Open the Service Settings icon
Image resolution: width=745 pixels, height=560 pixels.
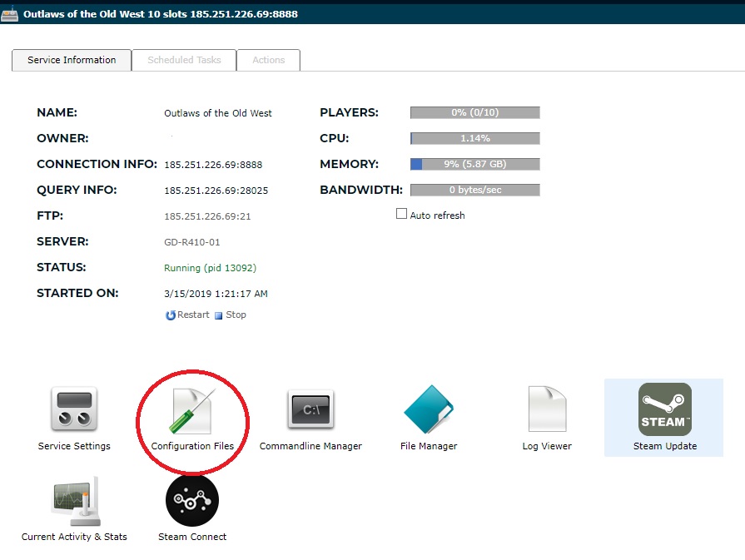click(74, 409)
